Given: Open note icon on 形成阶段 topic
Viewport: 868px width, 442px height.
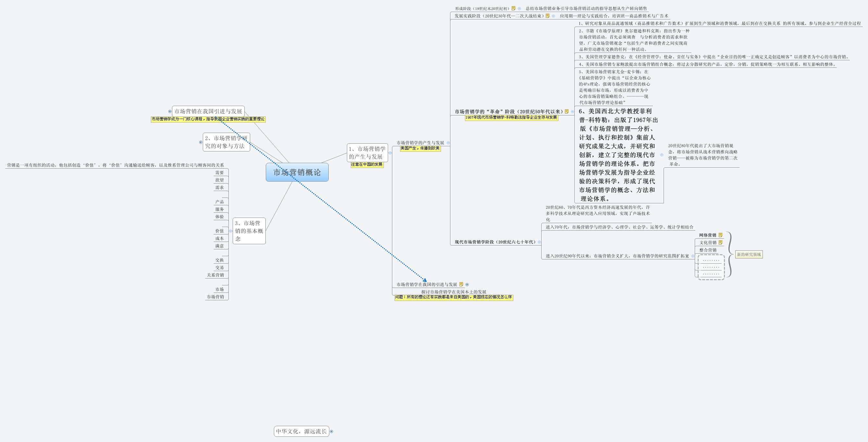Looking at the screenshot, I should pyautogui.click(x=514, y=8).
